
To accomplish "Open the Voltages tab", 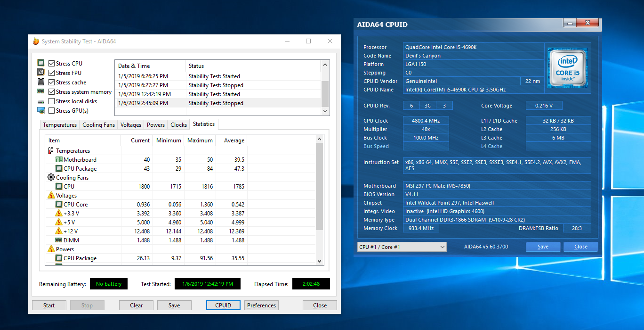I will click(131, 125).
